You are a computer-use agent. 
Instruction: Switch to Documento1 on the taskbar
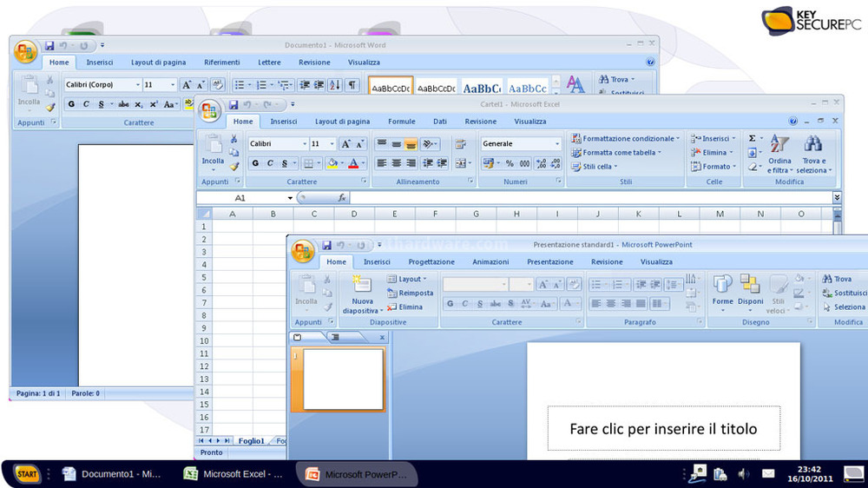[112, 474]
